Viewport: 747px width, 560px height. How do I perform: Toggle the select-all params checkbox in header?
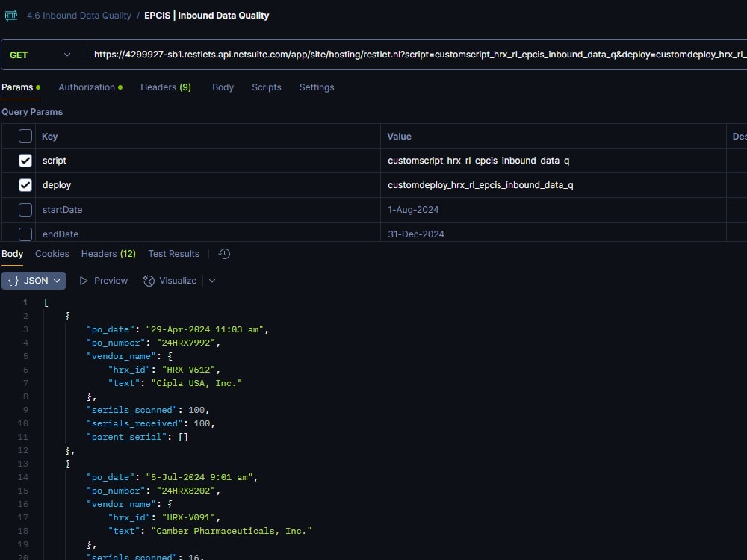tap(25, 136)
